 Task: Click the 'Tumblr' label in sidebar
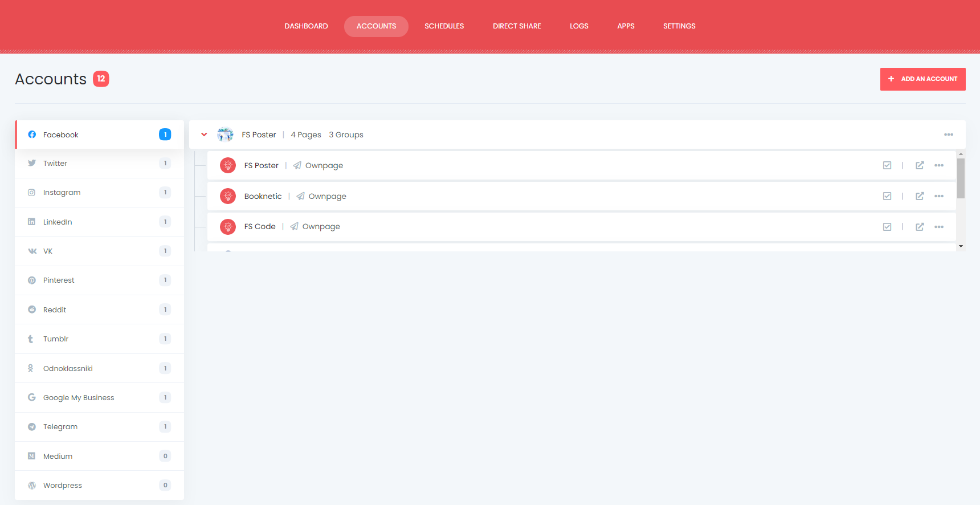[56, 339]
